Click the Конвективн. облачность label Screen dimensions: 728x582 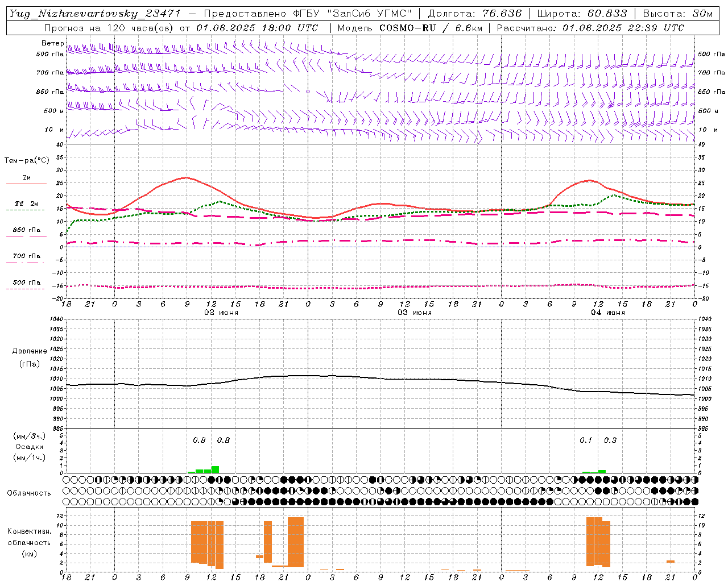29,537
